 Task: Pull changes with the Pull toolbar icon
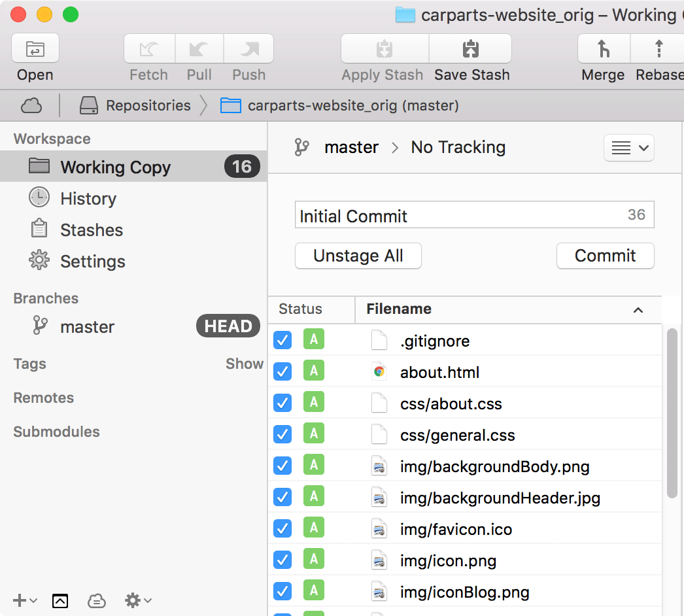[x=199, y=48]
